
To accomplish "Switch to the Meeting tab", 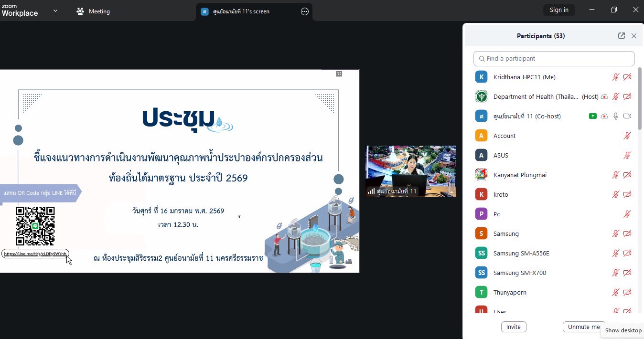I will tap(94, 11).
